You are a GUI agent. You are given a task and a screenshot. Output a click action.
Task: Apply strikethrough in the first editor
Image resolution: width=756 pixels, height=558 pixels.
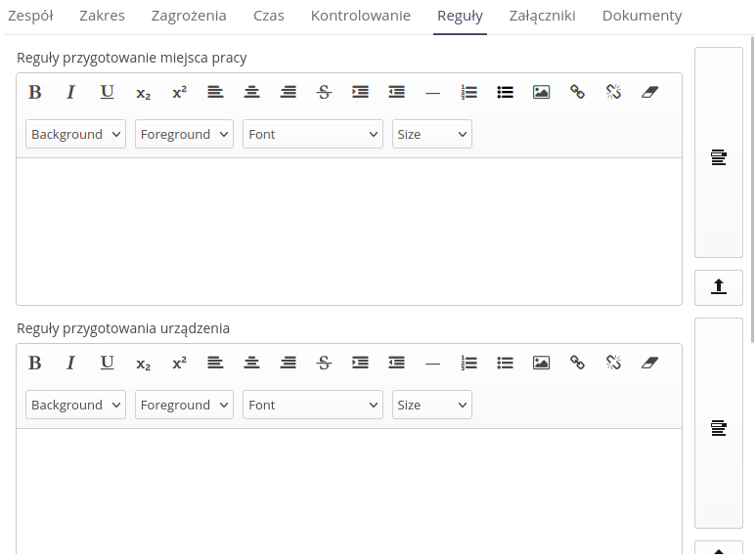tap(324, 92)
